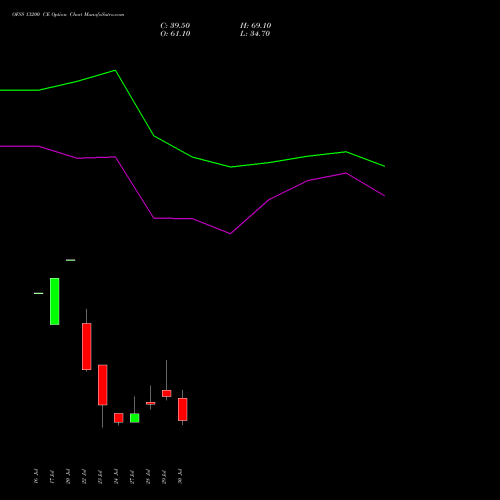500x500 pixels.
Task: Click the small red candle for 24 Jul
Action: (119, 418)
